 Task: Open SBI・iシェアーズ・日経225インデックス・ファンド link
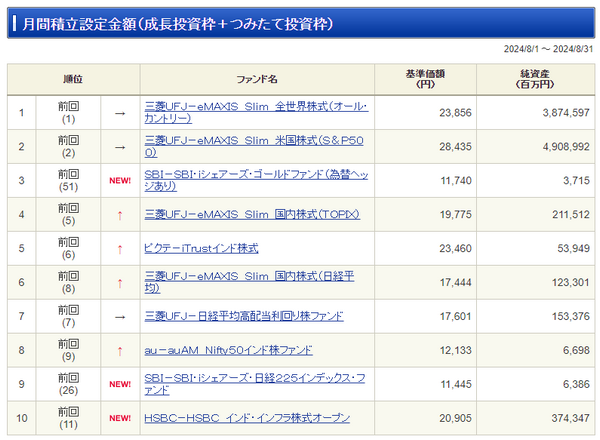pos(254,384)
